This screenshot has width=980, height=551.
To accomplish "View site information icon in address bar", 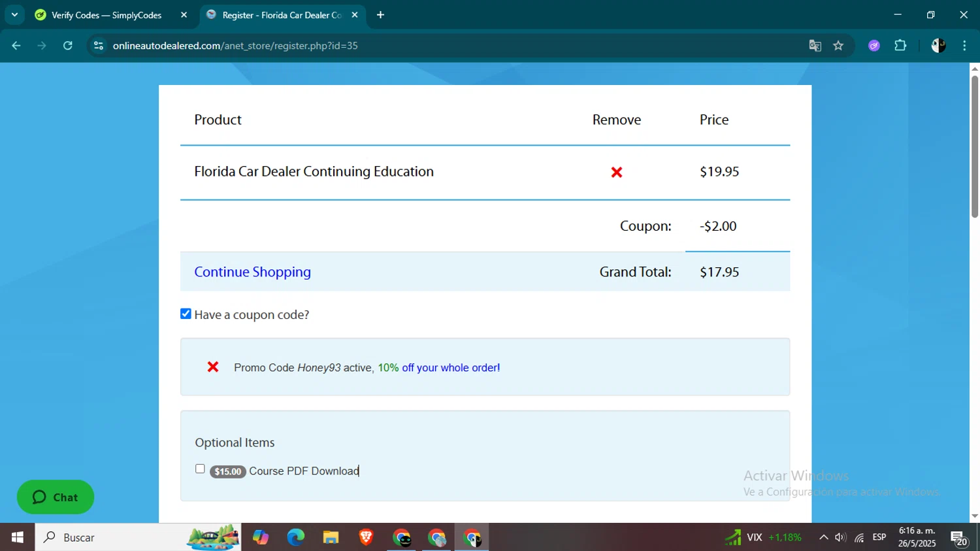I will [99, 46].
